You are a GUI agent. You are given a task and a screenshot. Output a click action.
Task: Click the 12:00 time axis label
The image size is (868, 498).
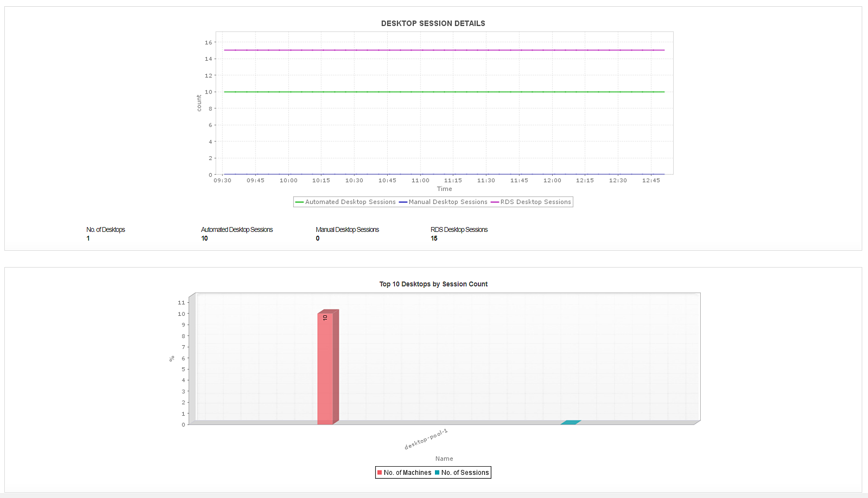coord(552,180)
